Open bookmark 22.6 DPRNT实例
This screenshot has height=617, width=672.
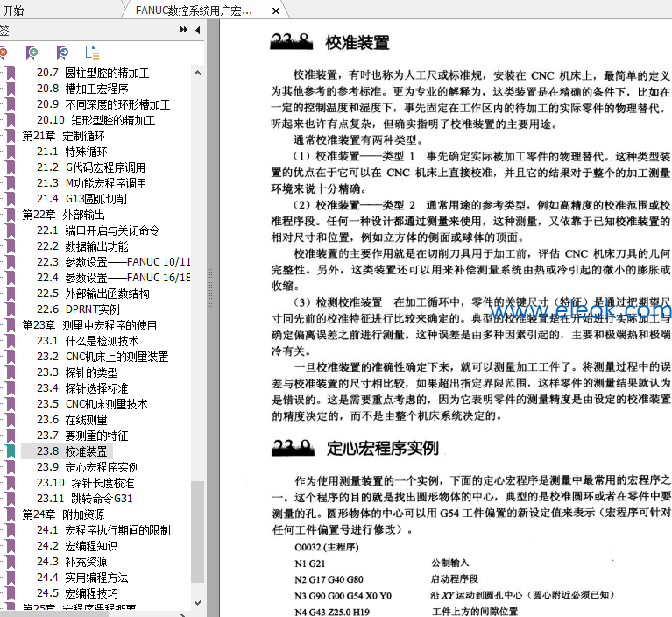coord(78,309)
